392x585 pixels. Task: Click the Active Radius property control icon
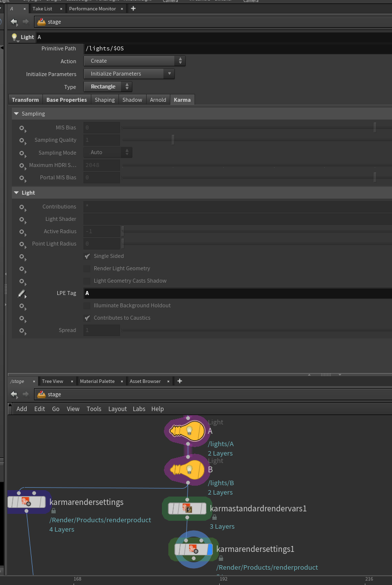pos(22,232)
